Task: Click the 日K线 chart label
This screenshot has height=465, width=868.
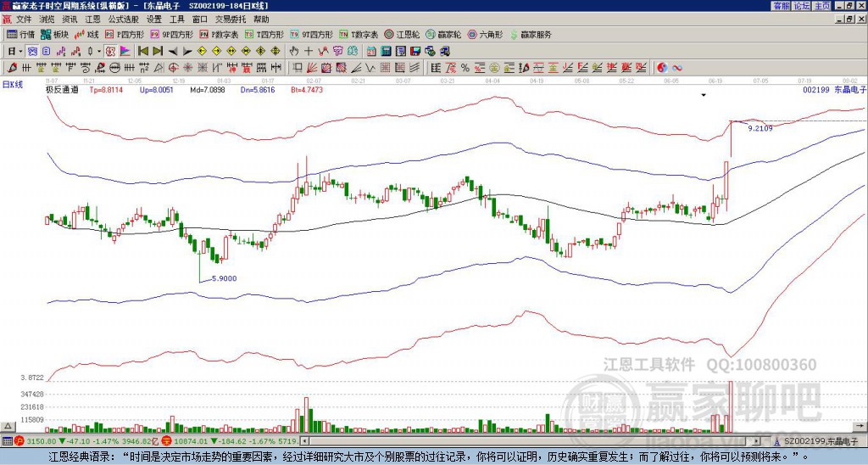Action: pos(13,84)
